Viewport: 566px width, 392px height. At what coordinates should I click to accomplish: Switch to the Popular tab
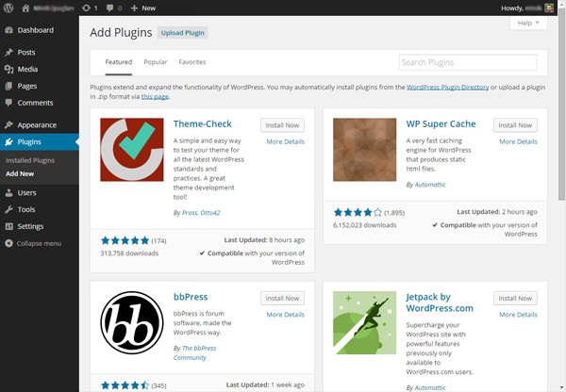click(x=156, y=62)
